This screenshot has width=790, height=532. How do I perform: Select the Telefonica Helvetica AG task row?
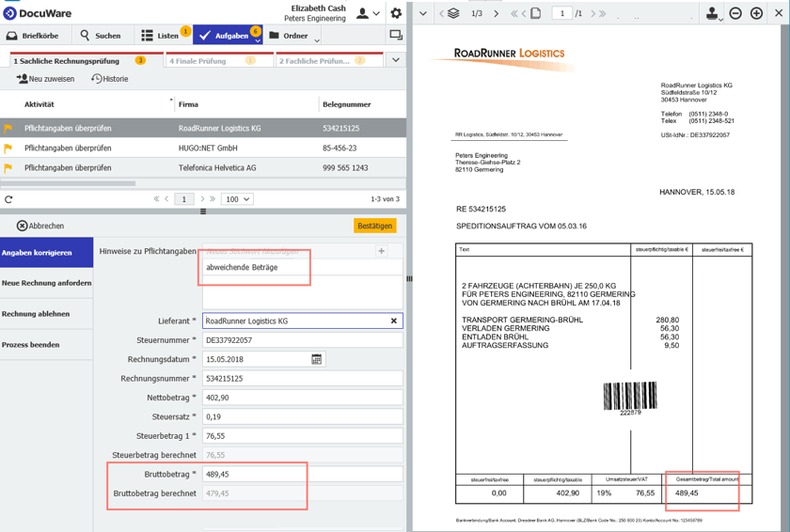203,167
